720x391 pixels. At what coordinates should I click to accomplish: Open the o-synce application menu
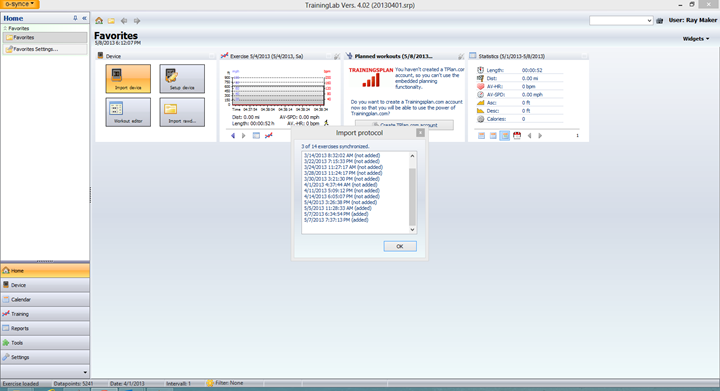point(20,4)
